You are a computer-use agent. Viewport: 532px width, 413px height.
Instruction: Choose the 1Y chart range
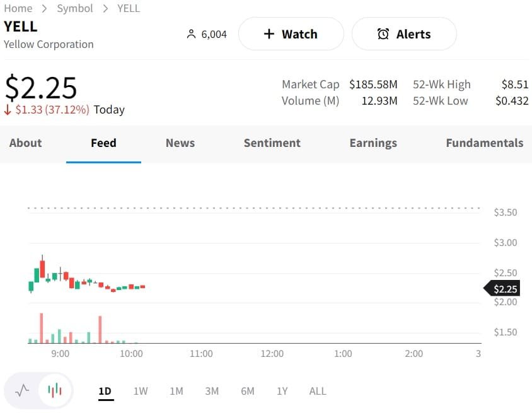click(x=282, y=391)
